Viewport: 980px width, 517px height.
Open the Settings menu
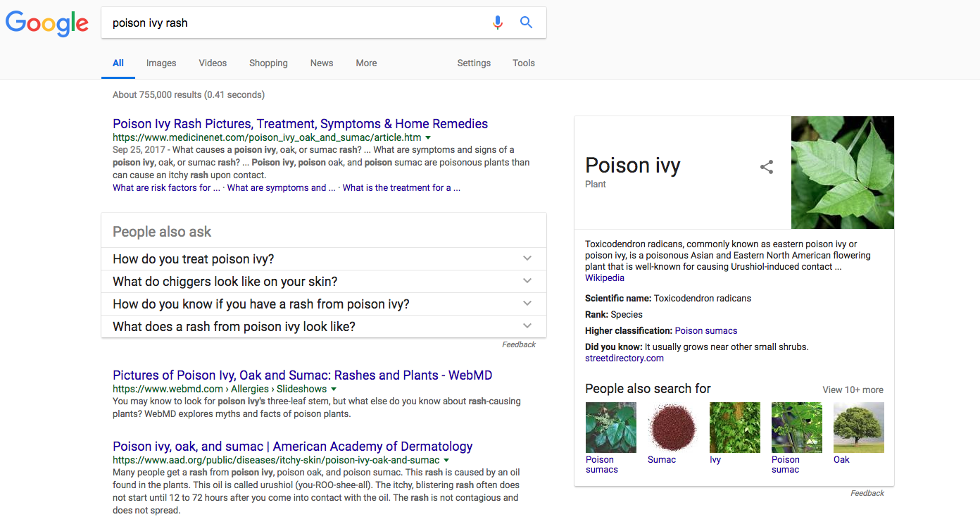point(473,63)
